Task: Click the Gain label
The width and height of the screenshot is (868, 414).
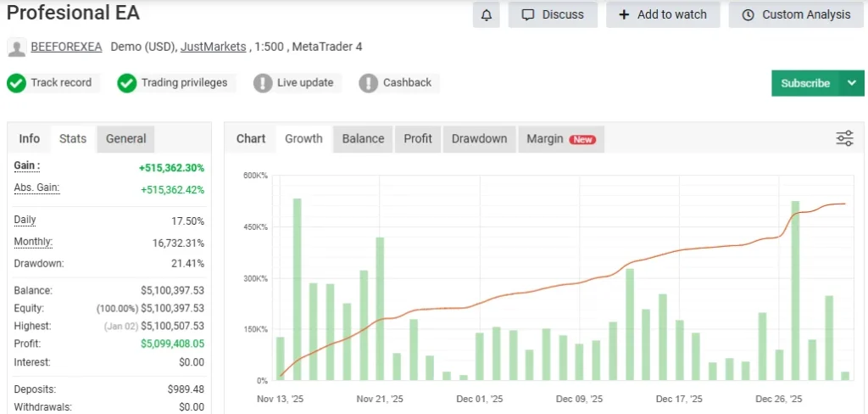Action: coord(26,165)
